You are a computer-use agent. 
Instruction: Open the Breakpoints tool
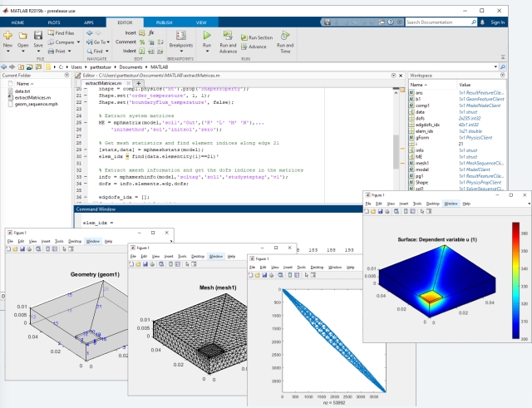pyautogui.click(x=180, y=42)
